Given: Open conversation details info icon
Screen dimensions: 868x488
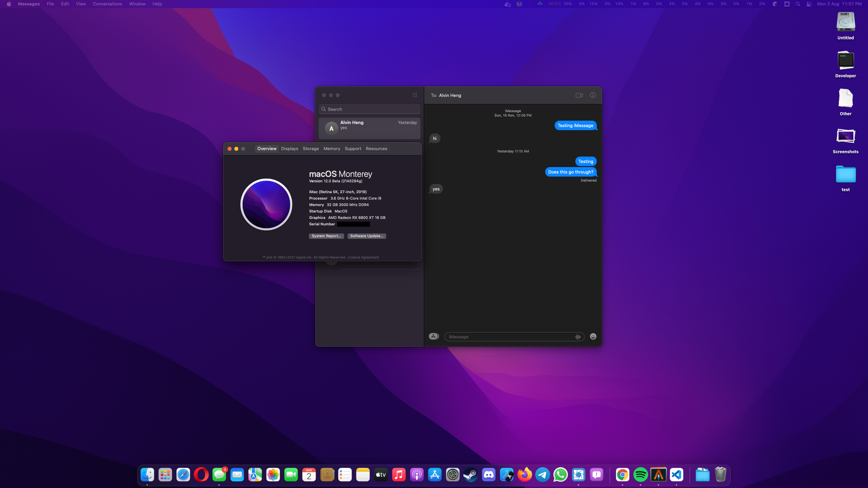Looking at the screenshot, I should pos(592,95).
